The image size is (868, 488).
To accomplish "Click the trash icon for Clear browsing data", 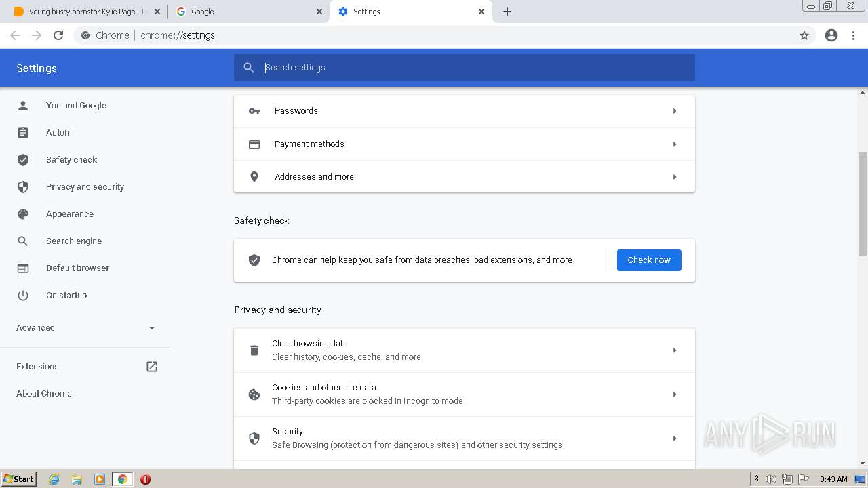I will (x=254, y=350).
